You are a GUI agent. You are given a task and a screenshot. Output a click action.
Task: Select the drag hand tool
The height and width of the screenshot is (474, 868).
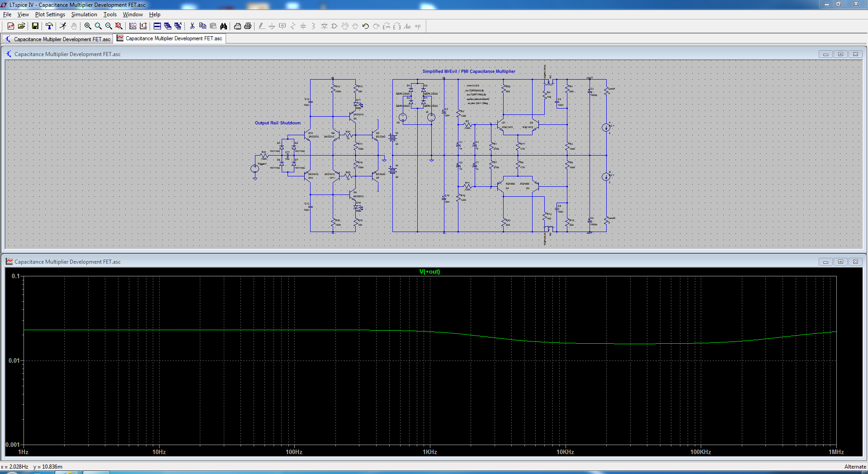click(x=355, y=26)
